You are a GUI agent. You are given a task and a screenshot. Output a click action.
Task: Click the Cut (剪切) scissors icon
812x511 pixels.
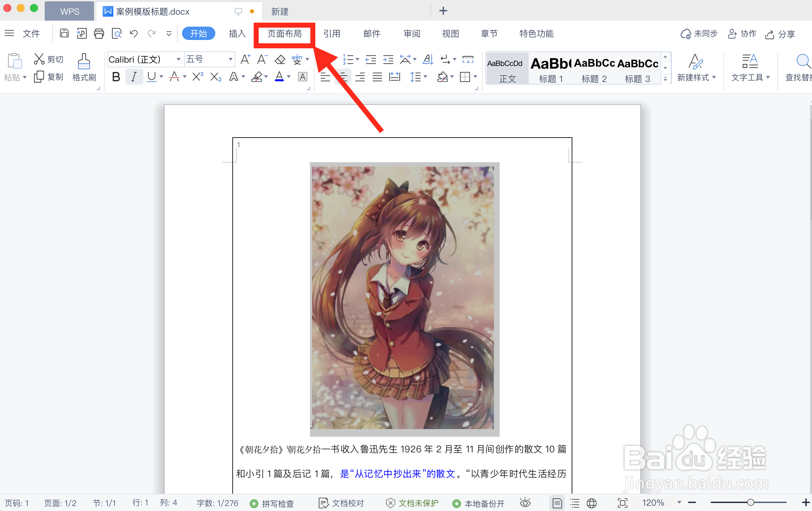click(x=39, y=58)
